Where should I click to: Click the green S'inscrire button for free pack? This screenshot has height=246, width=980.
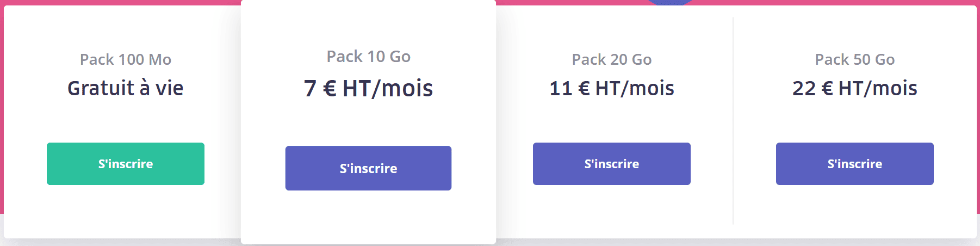126,164
